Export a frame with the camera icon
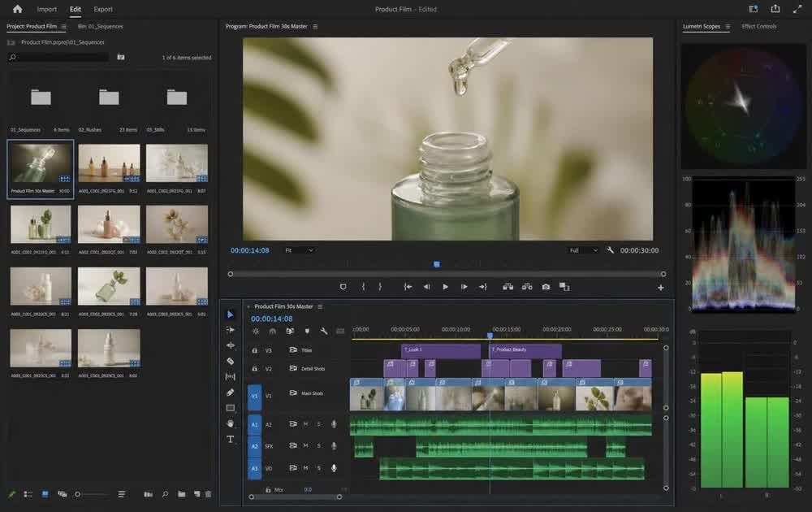 pyautogui.click(x=546, y=287)
